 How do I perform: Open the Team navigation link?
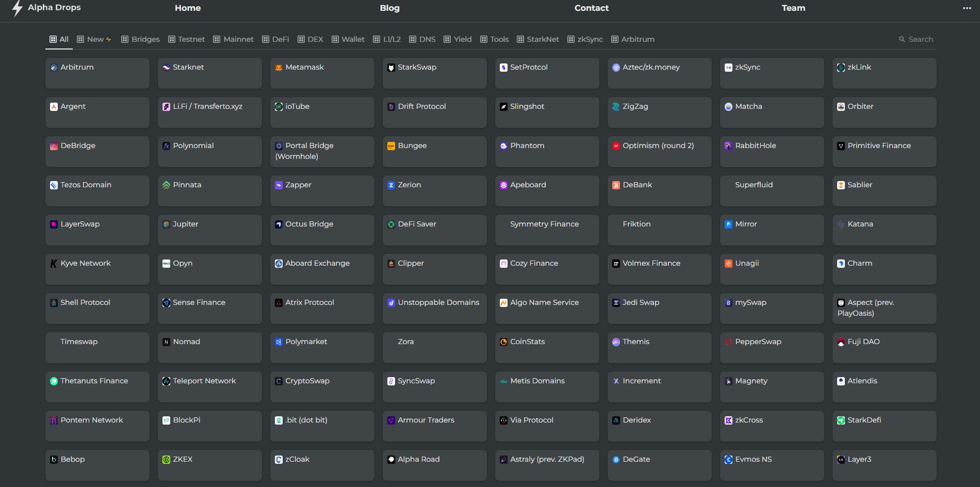[x=793, y=8]
